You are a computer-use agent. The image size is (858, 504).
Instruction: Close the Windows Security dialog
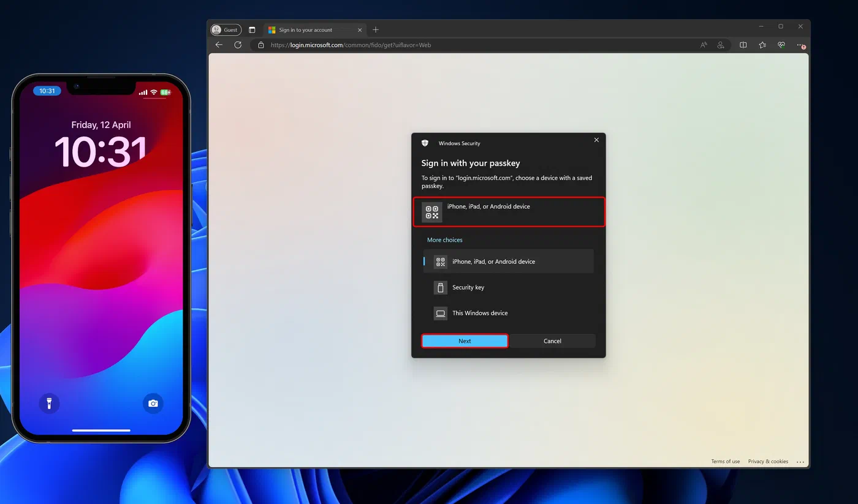click(596, 140)
